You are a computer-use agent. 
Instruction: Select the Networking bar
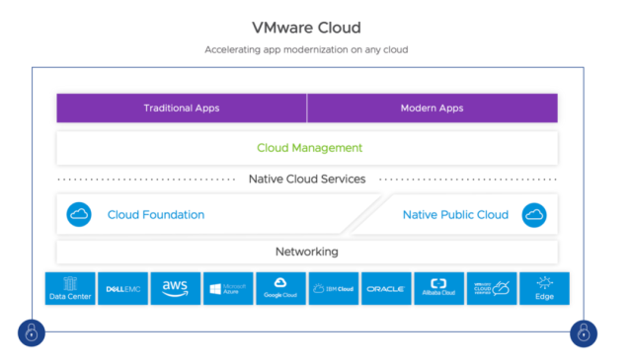coord(307,252)
